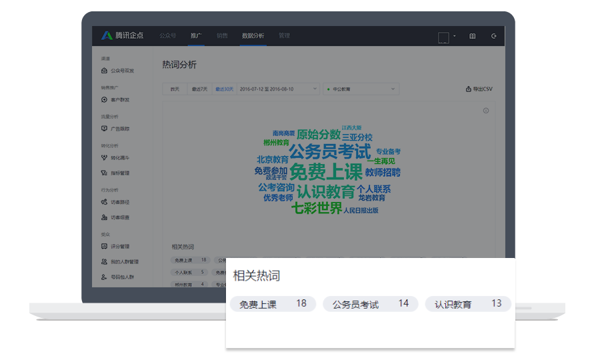Click 教师招聘 in the word cloud
594x364 pixels.
tap(383, 173)
